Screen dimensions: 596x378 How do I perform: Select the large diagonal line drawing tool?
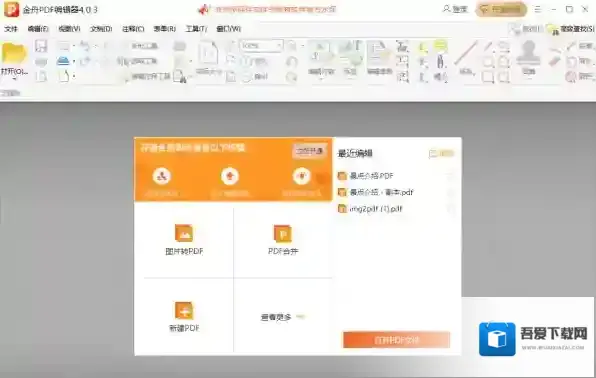tap(466, 53)
